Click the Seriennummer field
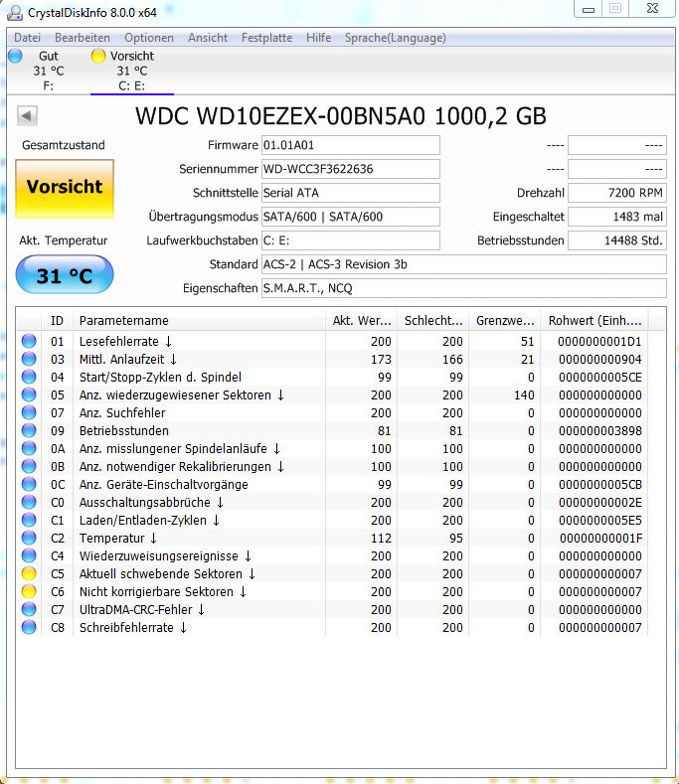This screenshot has width=679, height=784. coord(350,169)
